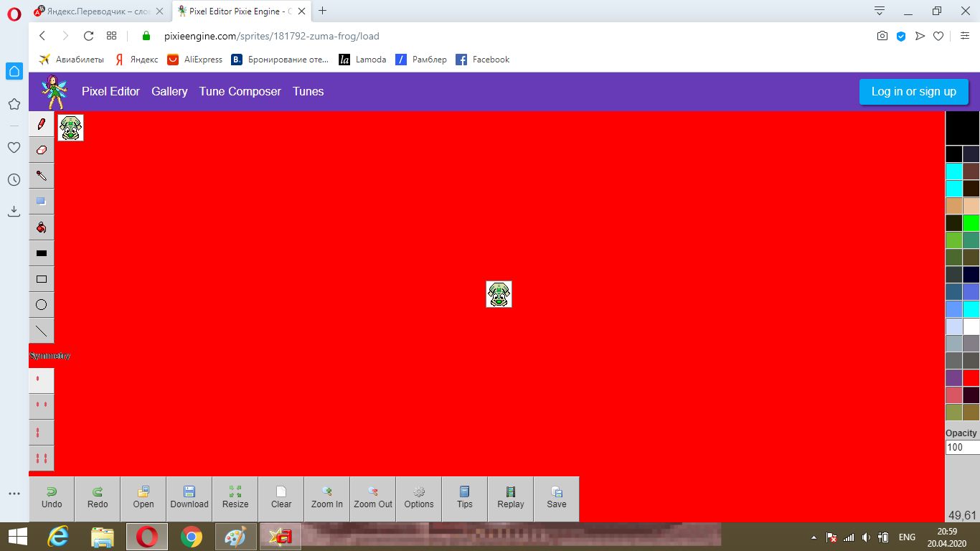Click the Pixie fairy logo
The width and height of the screenshot is (980, 551).
tap(53, 91)
